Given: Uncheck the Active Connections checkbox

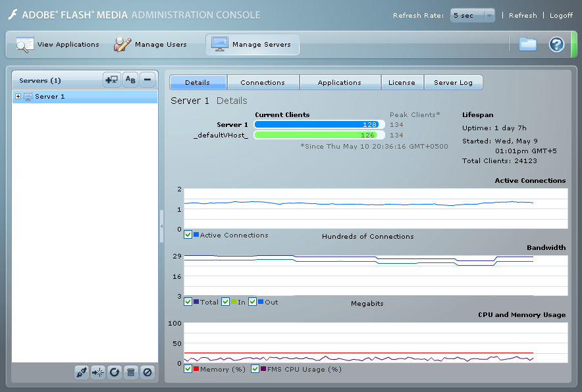Looking at the screenshot, I should coord(188,235).
